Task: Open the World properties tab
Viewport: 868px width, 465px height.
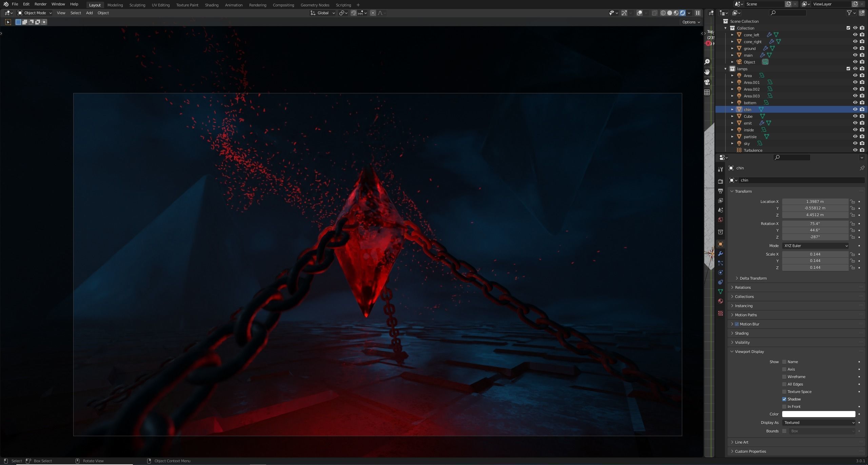Action: 721,220
